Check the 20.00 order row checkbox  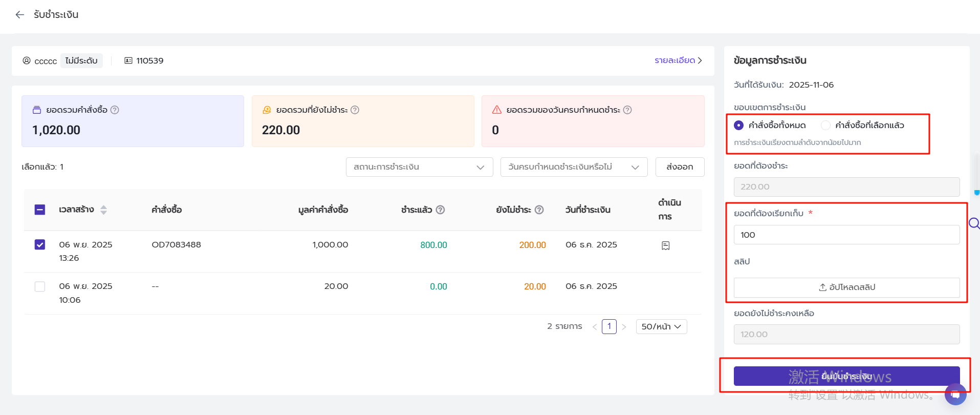tap(40, 286)
